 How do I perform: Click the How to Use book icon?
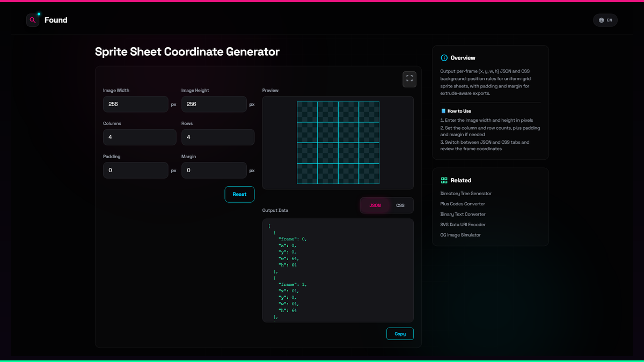pyautogui.click(x=443, y=111)
